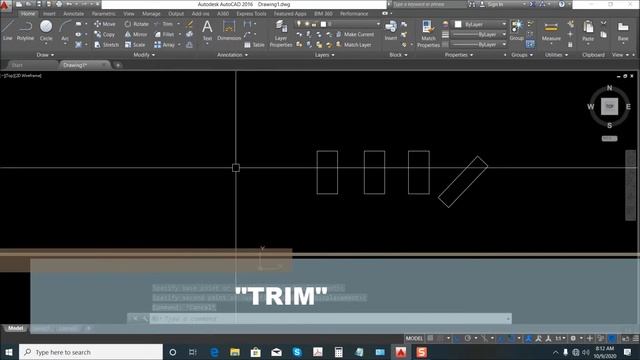Activate the Array tool
The height and width of the screenshot is (360, 640).
[x=165, y=44]
